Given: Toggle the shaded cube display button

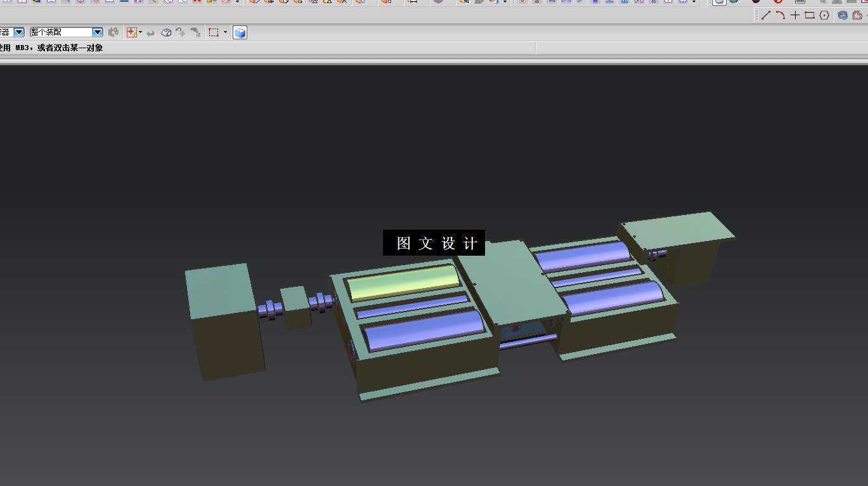Looking at the screenshot, I should coord(240,32).
